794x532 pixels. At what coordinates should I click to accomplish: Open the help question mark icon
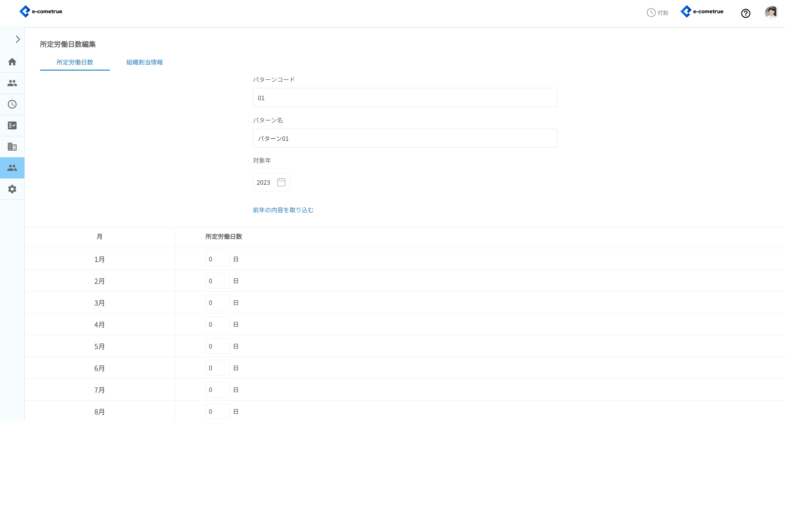pyautogui.click(x=745, y=13)
